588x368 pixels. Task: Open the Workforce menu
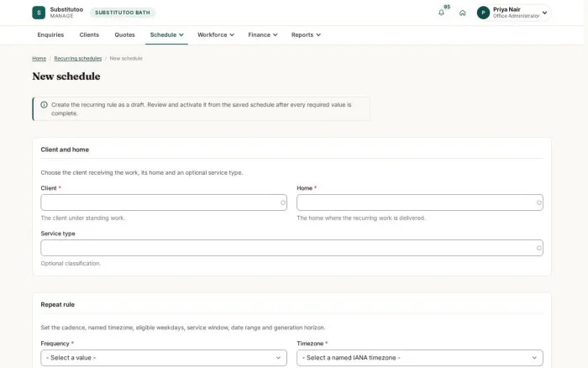[216, 35]
